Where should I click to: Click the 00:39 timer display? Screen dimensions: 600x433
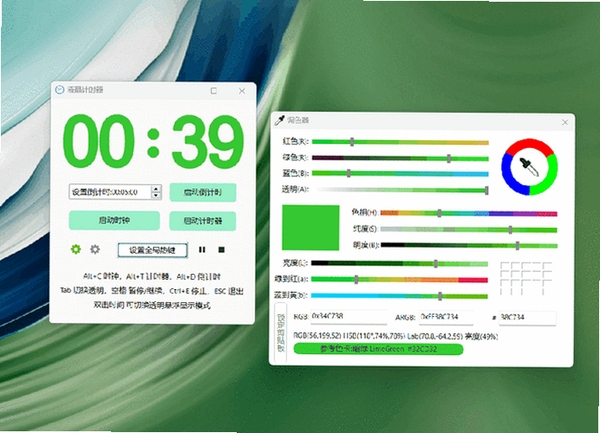click(x=153, y=142)
